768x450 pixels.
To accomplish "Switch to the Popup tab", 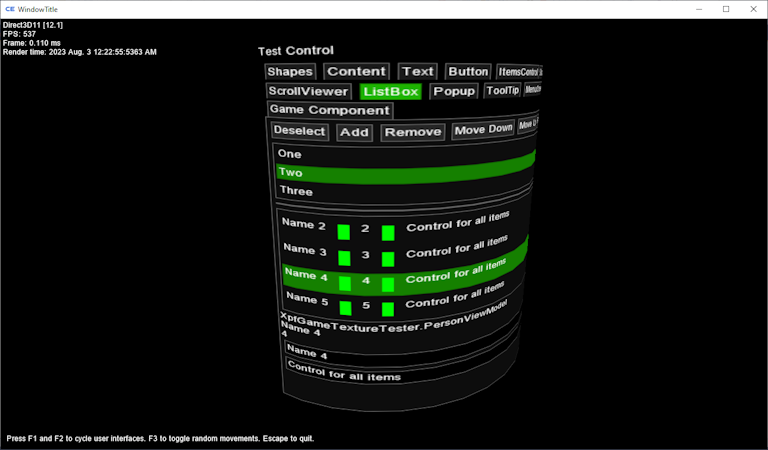I will pos(454,91).
